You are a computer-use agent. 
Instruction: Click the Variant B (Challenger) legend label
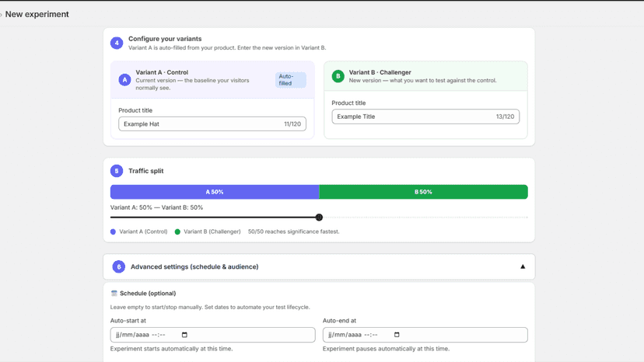pyautogui.click(x=212, y=231)
